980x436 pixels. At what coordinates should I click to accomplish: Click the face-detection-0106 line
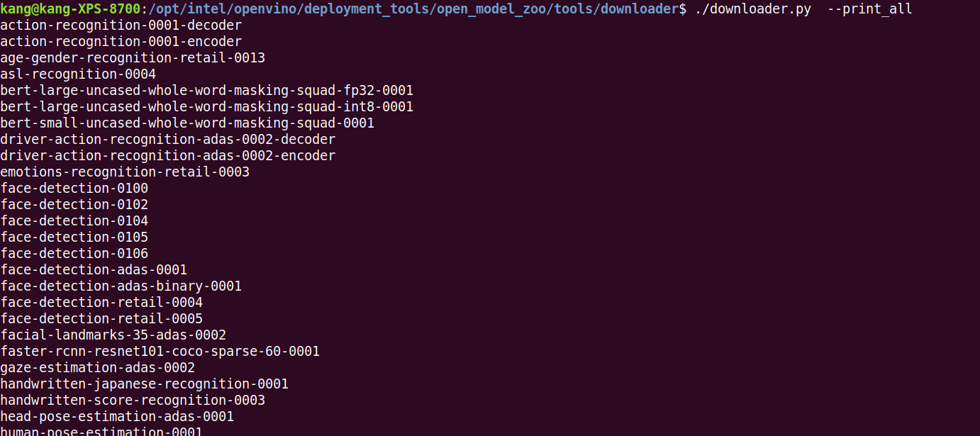click(74, 254)
